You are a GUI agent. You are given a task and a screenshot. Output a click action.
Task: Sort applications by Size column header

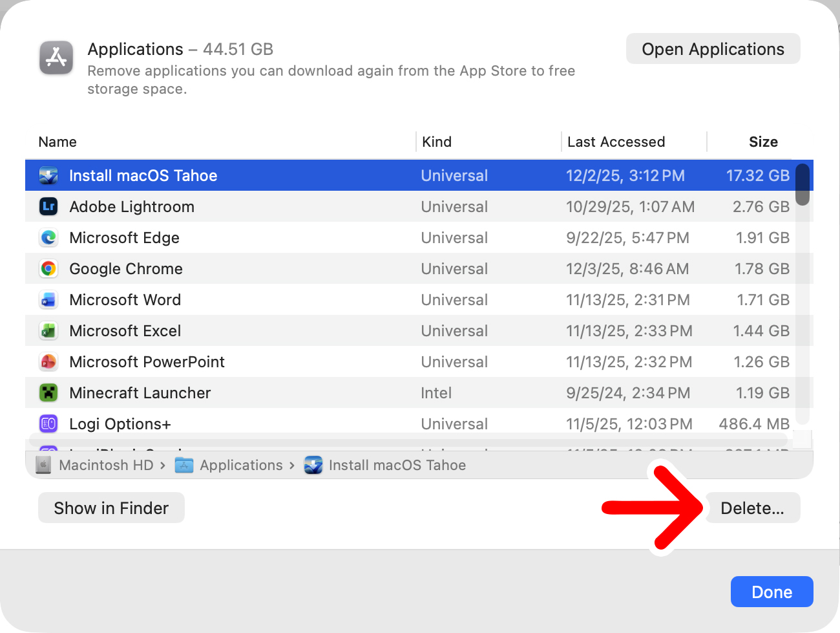pos(762,142)
